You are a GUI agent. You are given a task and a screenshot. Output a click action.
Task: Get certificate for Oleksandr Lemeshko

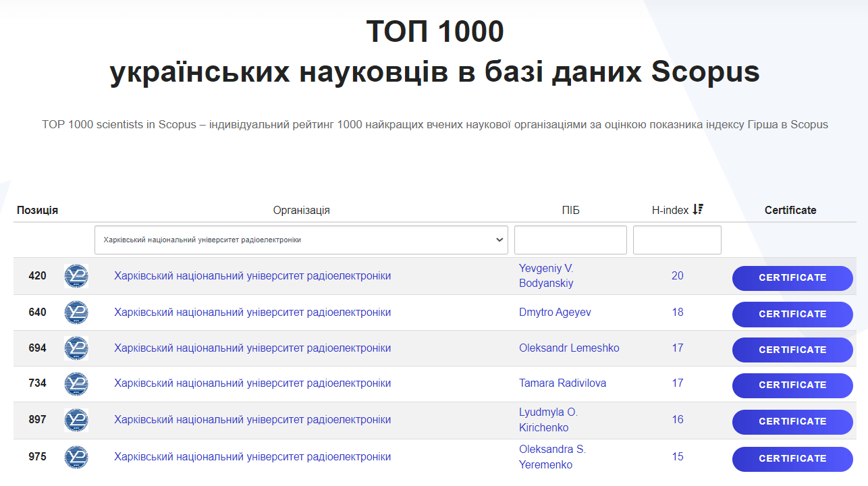(792, 350)
